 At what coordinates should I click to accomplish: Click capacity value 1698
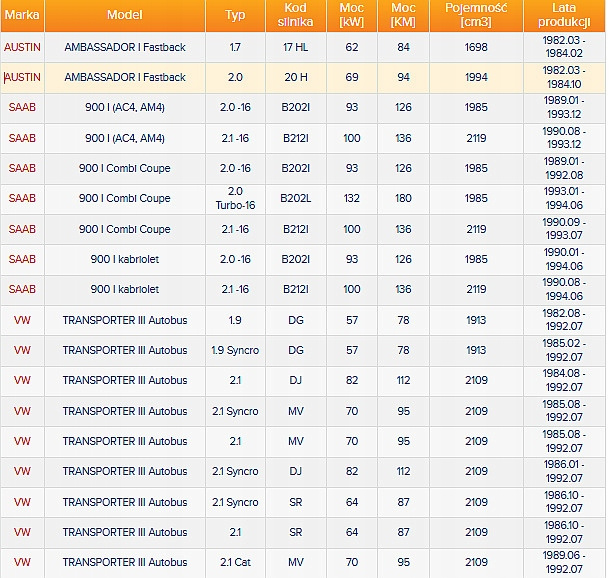(476, 47)
